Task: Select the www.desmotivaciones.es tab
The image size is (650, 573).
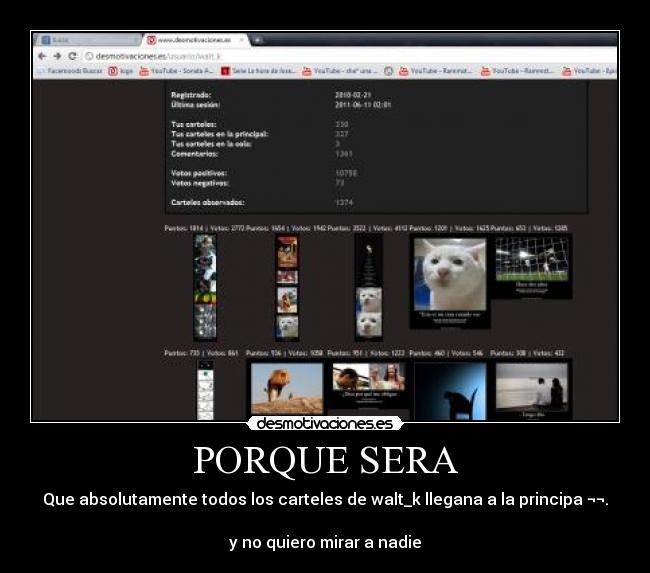Action: (x=195, y=40)
